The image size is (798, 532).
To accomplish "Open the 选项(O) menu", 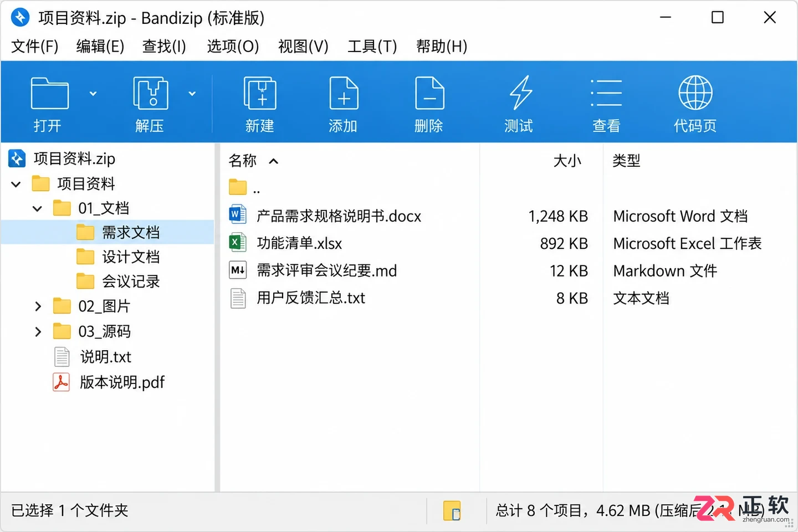I will point(233,46).
